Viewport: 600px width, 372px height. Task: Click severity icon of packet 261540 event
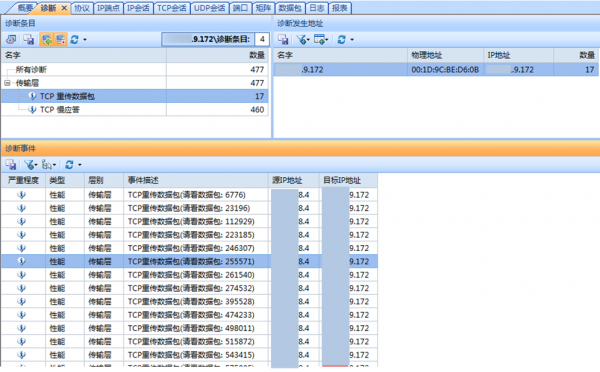(x=22, y=275)
